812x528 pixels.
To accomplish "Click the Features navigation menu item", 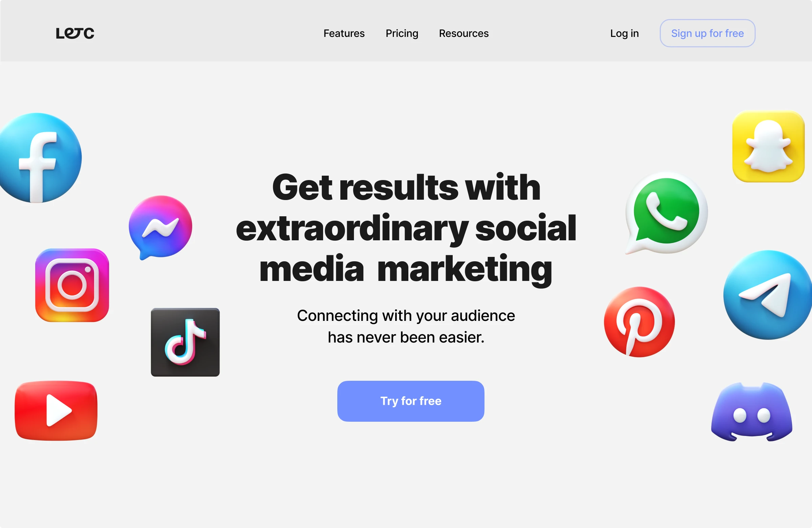I will point(344,33).
